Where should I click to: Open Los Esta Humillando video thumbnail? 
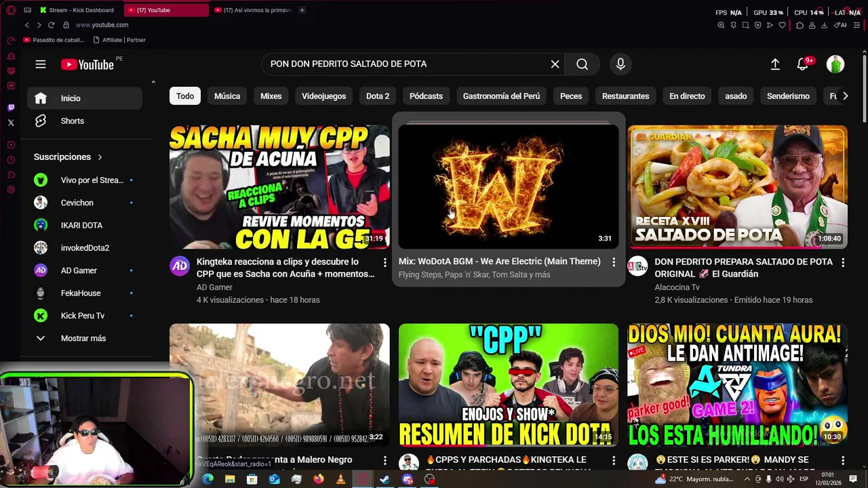(737, 385)
